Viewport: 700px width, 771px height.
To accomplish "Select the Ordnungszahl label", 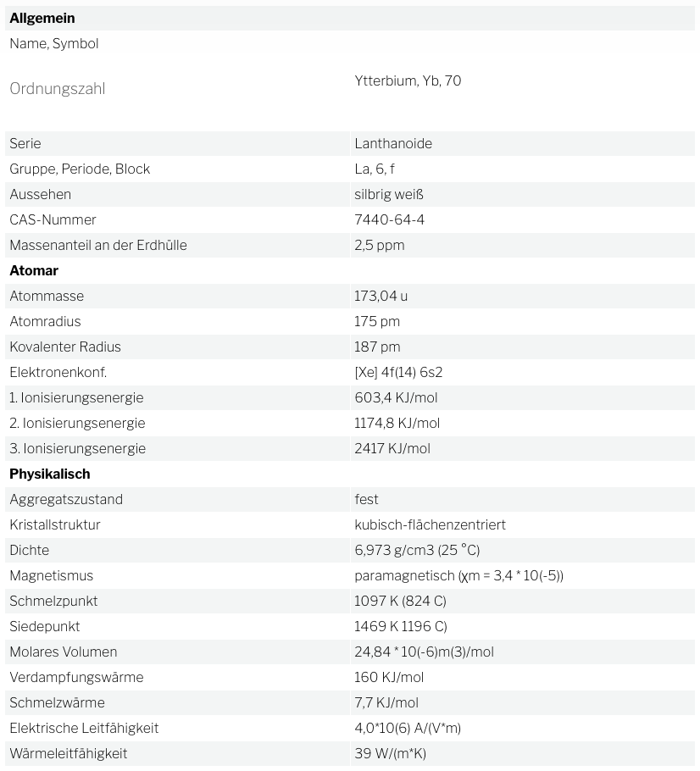I will (x=58, y=89).
